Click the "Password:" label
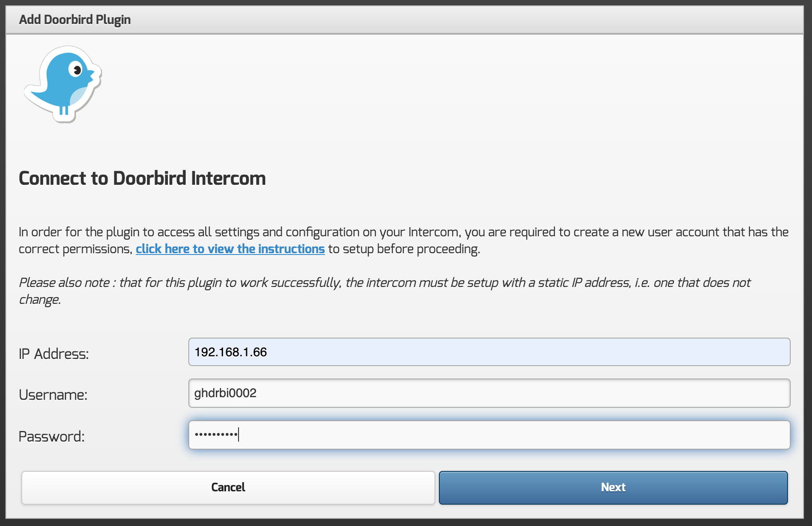812x526 pixels. coord(52,437)
